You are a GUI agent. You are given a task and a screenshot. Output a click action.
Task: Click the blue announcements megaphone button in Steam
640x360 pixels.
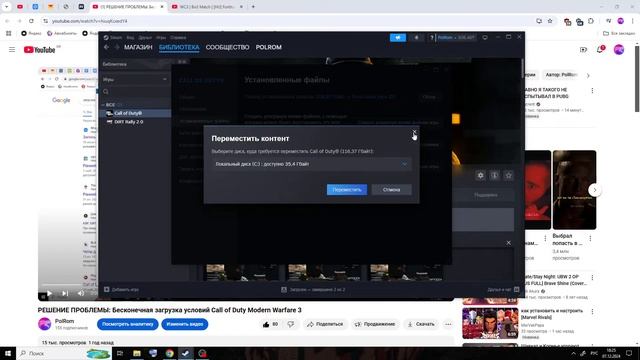tap(398, 38)
